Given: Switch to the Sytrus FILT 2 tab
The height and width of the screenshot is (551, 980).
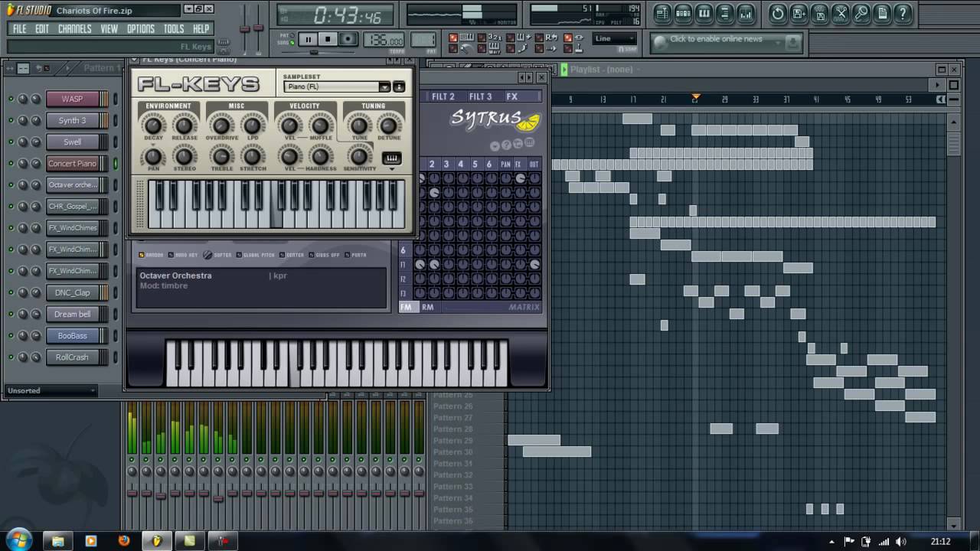Looking at the screenshot, I should (x=443, y=96).
